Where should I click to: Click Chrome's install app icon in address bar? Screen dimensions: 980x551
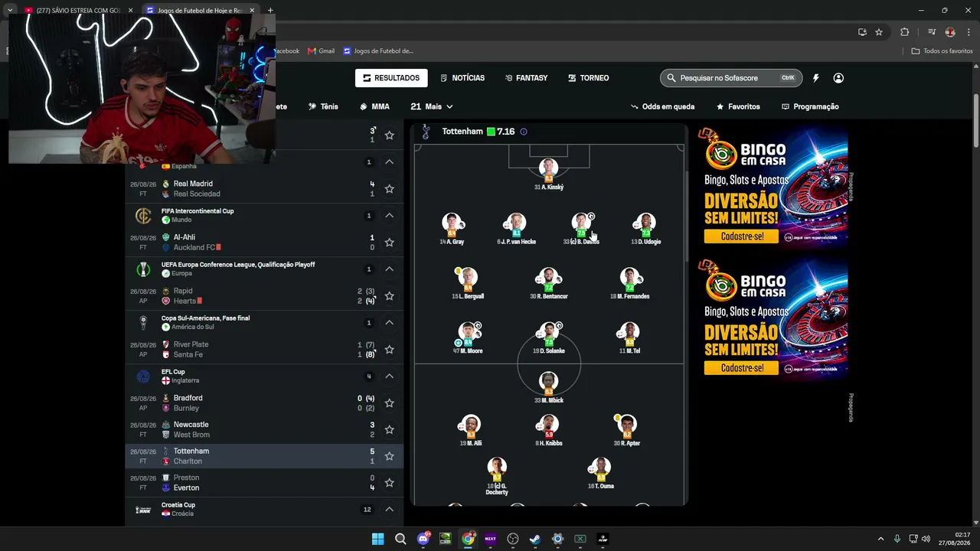point(862,32)
